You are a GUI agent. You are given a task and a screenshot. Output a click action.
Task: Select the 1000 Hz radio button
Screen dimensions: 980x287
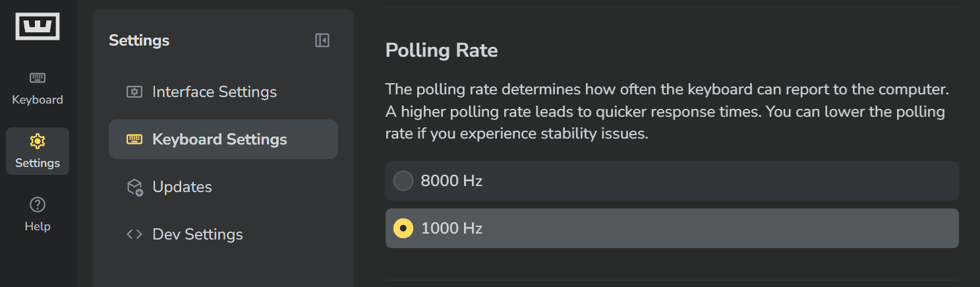click(x=403, y=228)
